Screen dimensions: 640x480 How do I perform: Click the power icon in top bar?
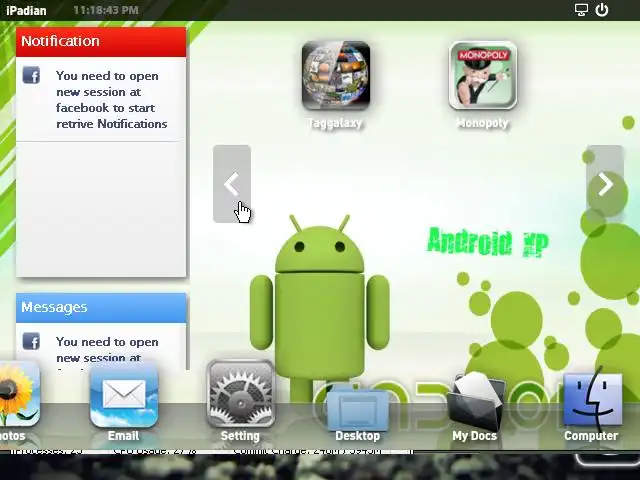click(602, 10)
